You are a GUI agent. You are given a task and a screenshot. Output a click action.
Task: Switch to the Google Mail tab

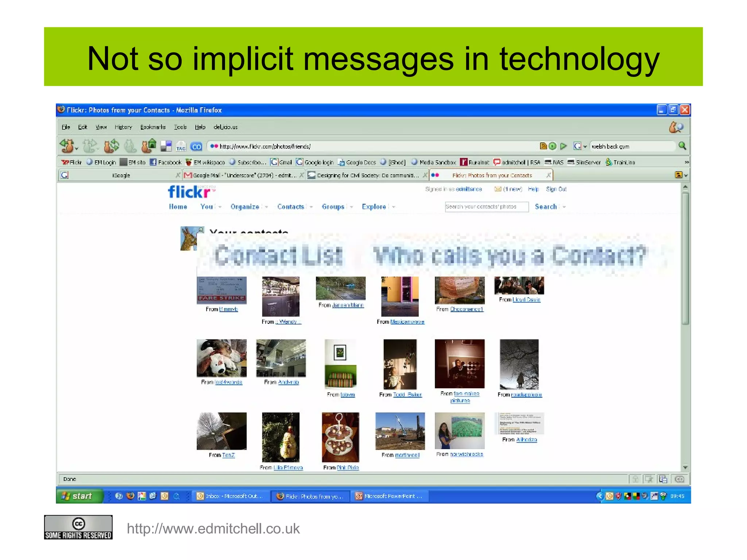[x=244, y=175]
